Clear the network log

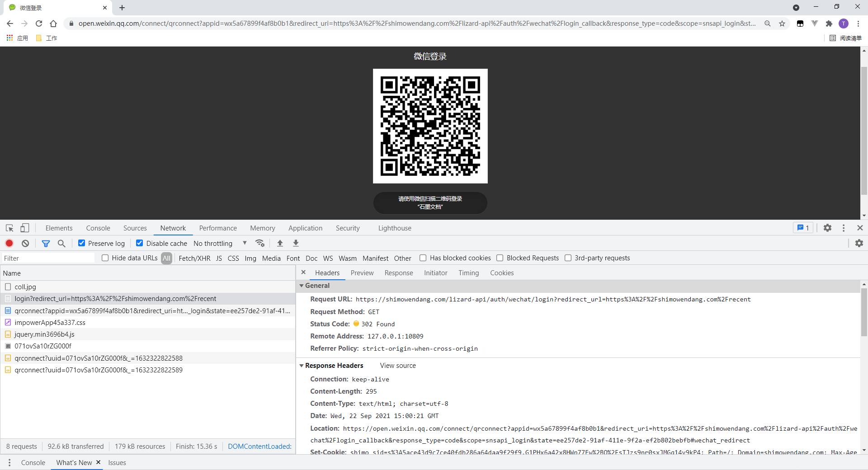tap(25, 243)
